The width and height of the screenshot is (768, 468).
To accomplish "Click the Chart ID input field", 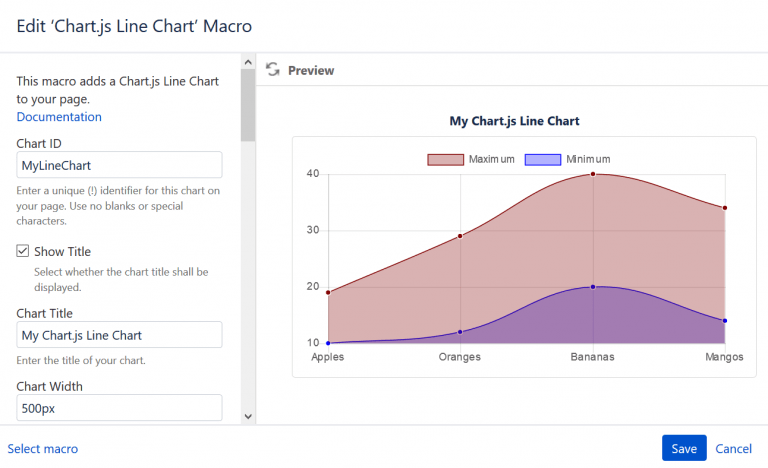I will 119,165.
